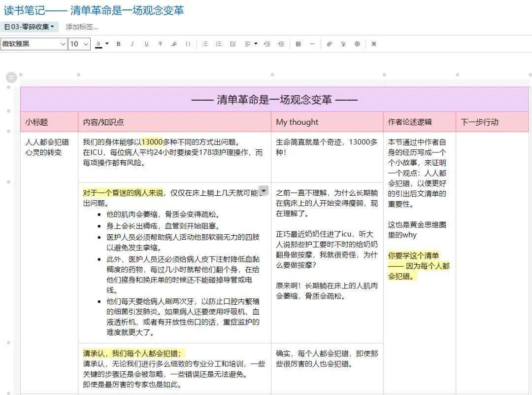Toggle bold formatting
The width and height of the screenshot is (532, 395).
tap(118, 44)
